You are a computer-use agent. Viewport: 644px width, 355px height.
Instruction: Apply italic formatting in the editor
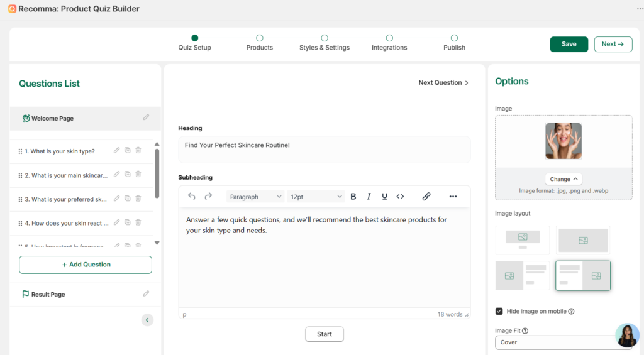[x=369, y=197]
